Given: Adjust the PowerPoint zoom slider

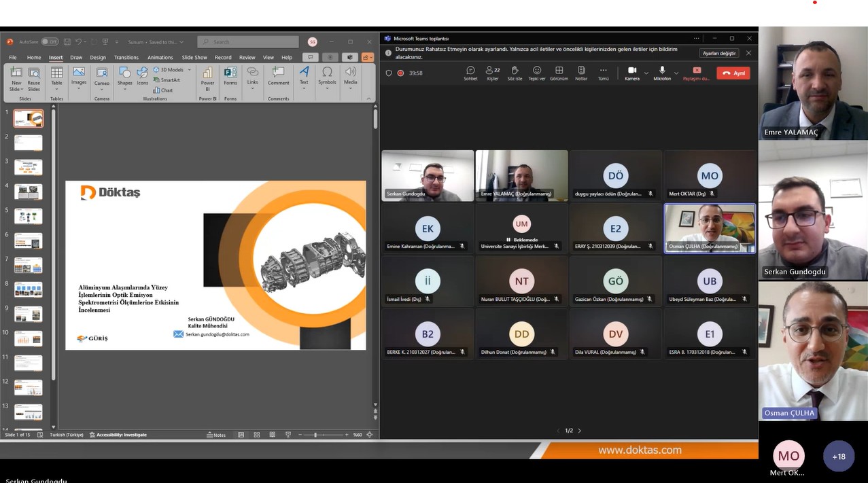Looking at the screenshot, I should pos(315,435).
